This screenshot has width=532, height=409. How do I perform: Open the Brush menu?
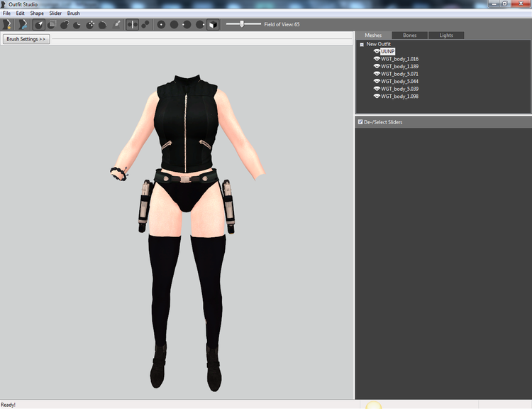click(73, 13)
